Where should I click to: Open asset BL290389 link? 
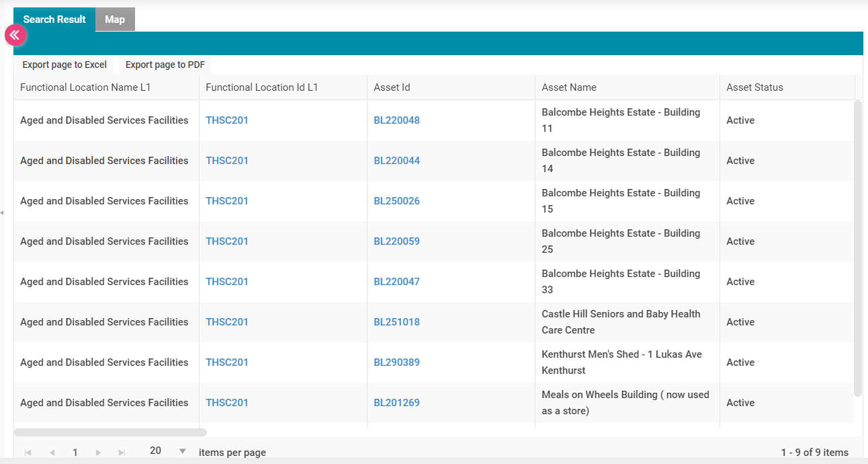[396, 362]
